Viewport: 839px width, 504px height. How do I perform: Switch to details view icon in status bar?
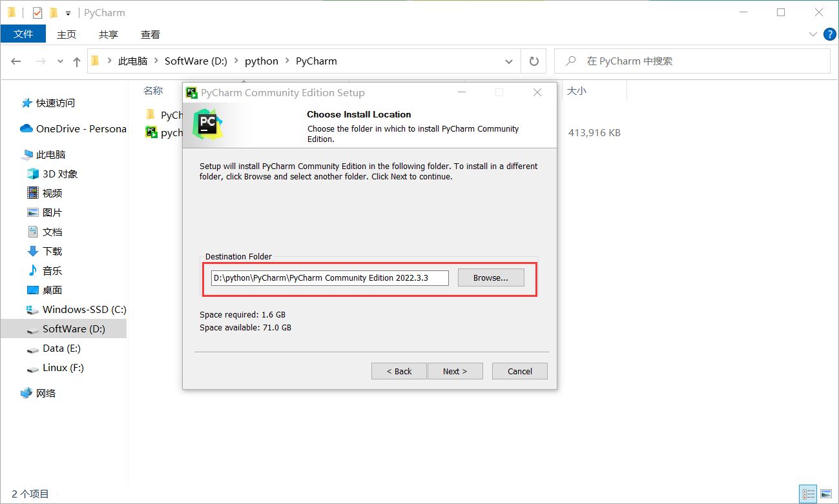click(x=808, y=494)
